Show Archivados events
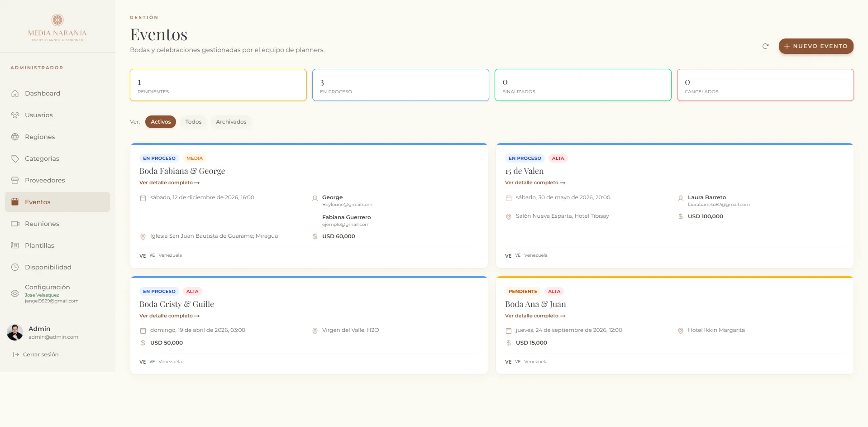868x427 pixels. 231,122
